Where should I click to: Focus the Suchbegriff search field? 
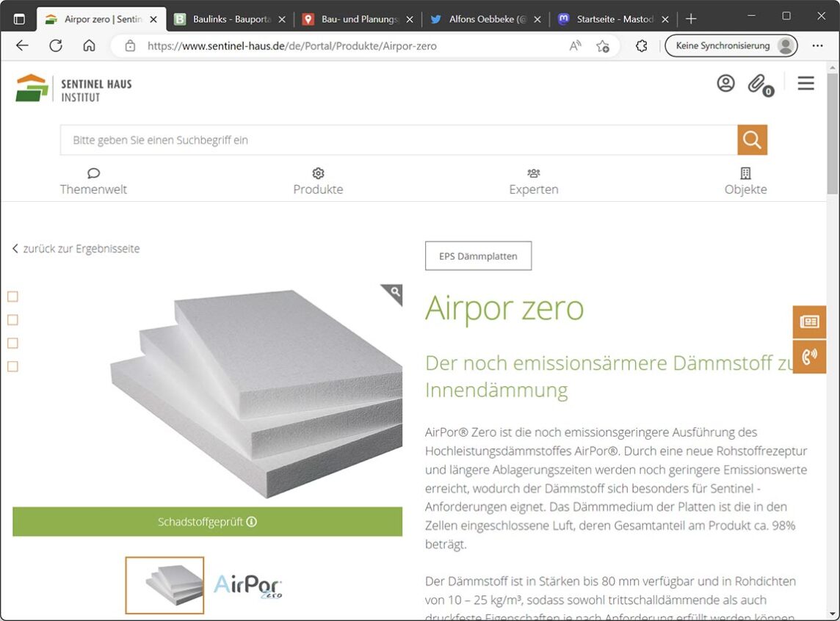point(399,139)
